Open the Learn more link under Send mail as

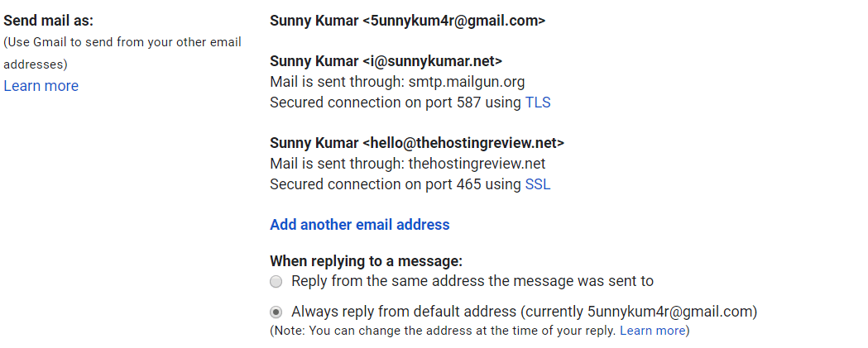click(x=41, y=86)
